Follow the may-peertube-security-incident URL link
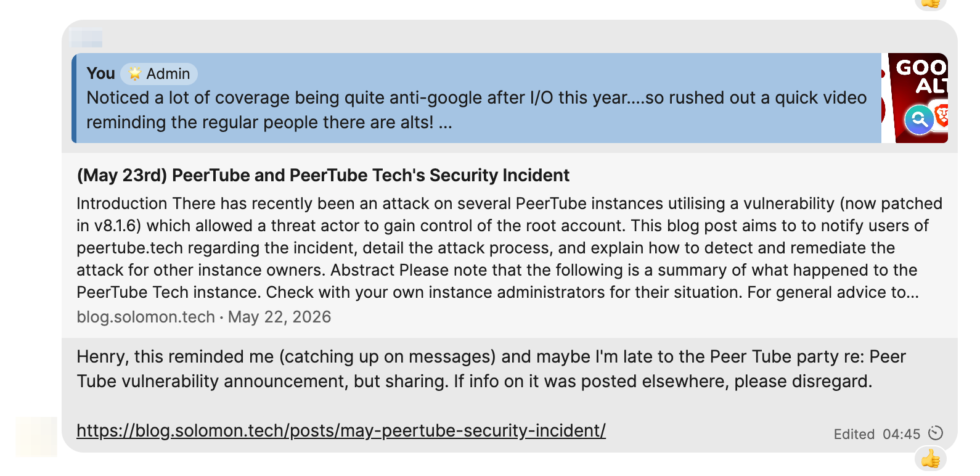Screen dimensions: 980x476 pos(341,430)
